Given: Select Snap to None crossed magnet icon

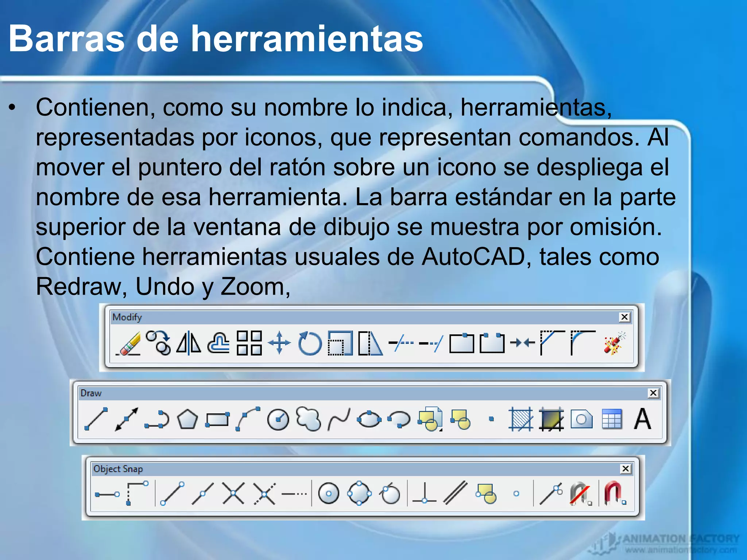Looking at the screenshot, I should [581, 493].
